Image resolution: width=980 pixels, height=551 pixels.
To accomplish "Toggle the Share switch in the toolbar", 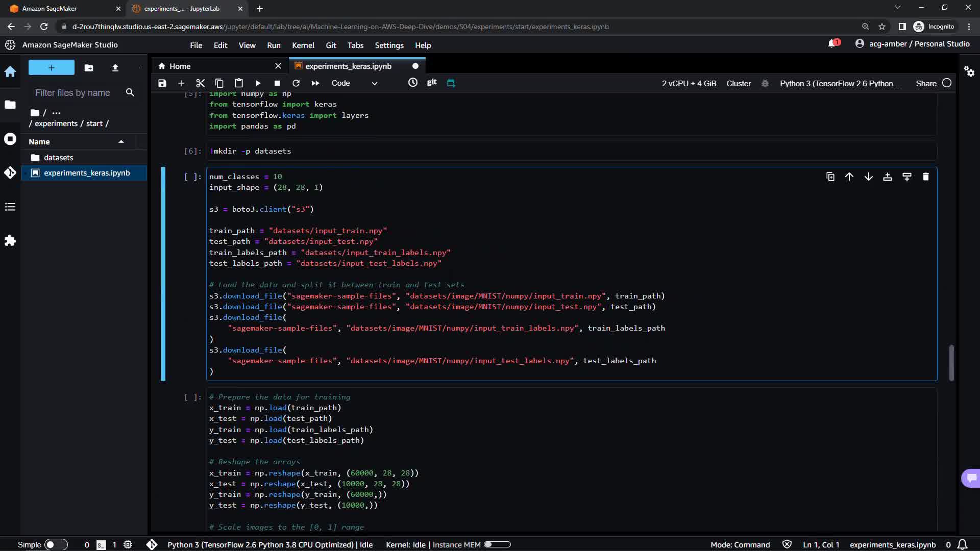I will pyautogui.click(x=947, y=83).
